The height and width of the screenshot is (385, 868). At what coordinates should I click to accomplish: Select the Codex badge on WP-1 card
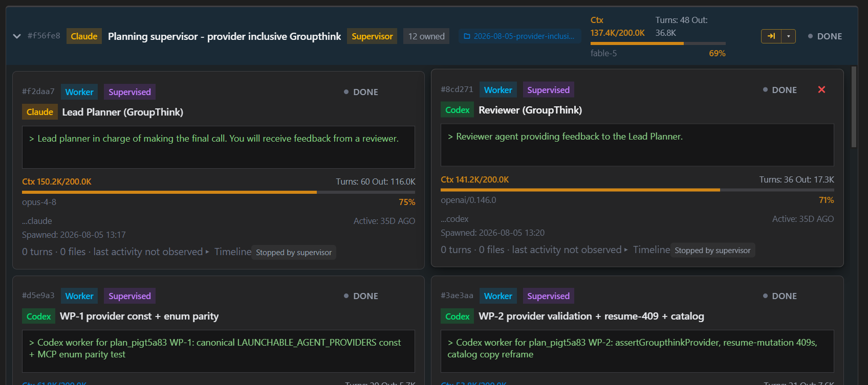(x=39, y=316)
